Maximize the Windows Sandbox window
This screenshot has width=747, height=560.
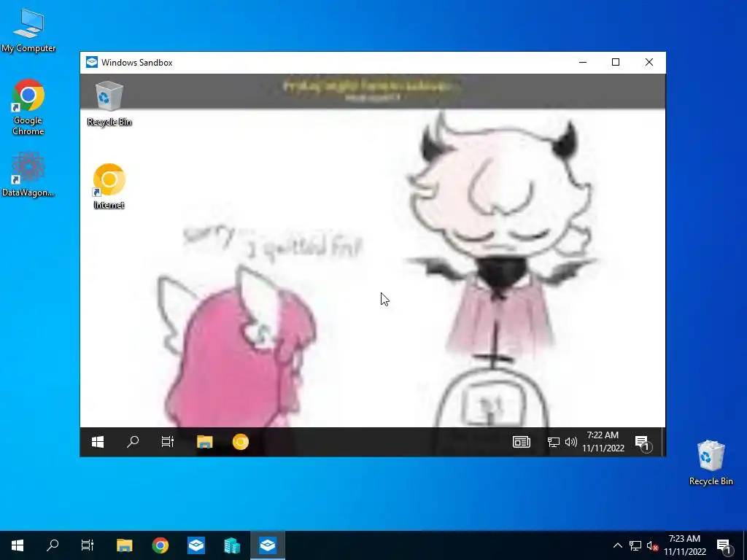click(x=616, y=63)
